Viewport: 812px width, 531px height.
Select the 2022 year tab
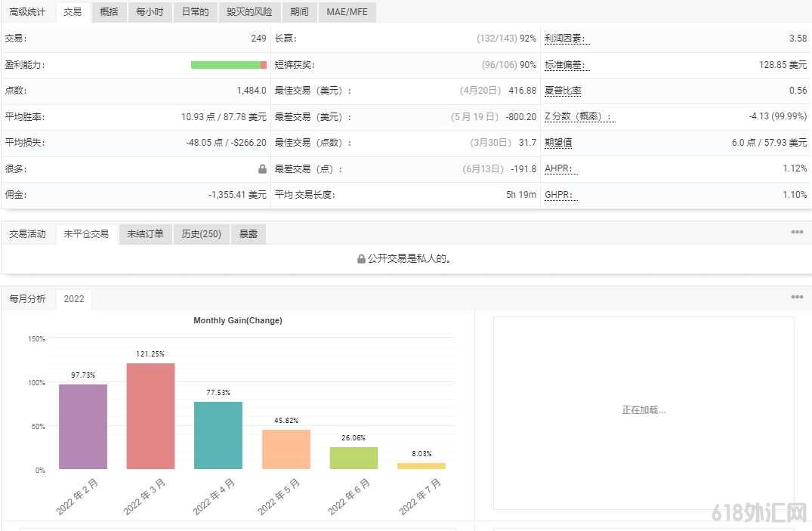click(74, 299)
